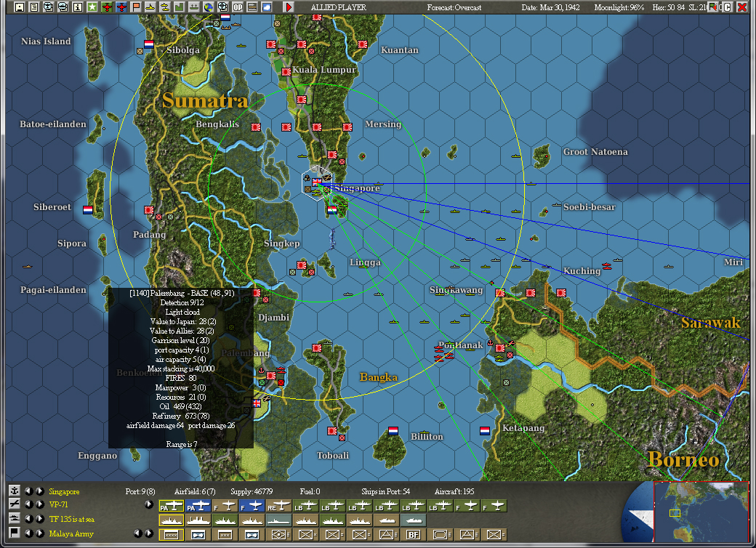Click the Japanese flag at Mersing

click(347, 127)
